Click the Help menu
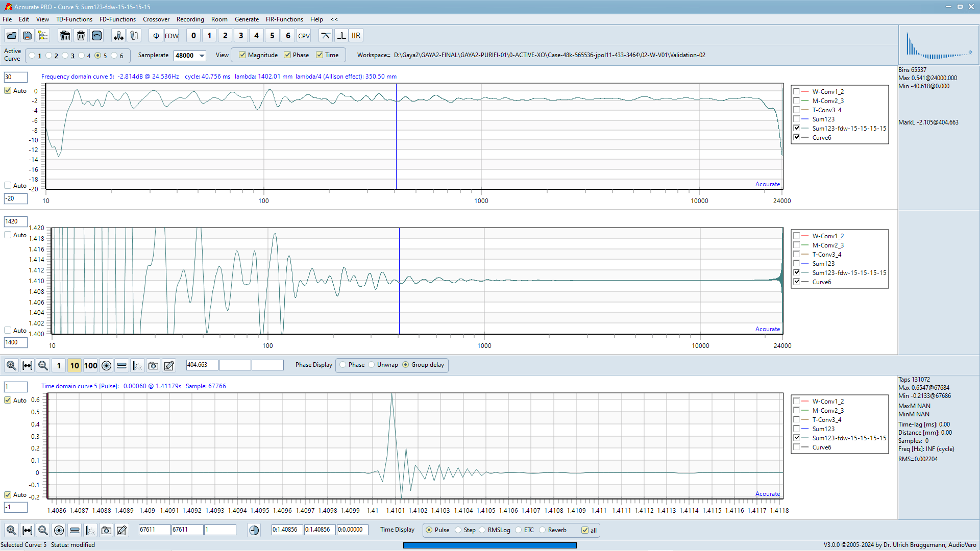 tap(316, 19)
